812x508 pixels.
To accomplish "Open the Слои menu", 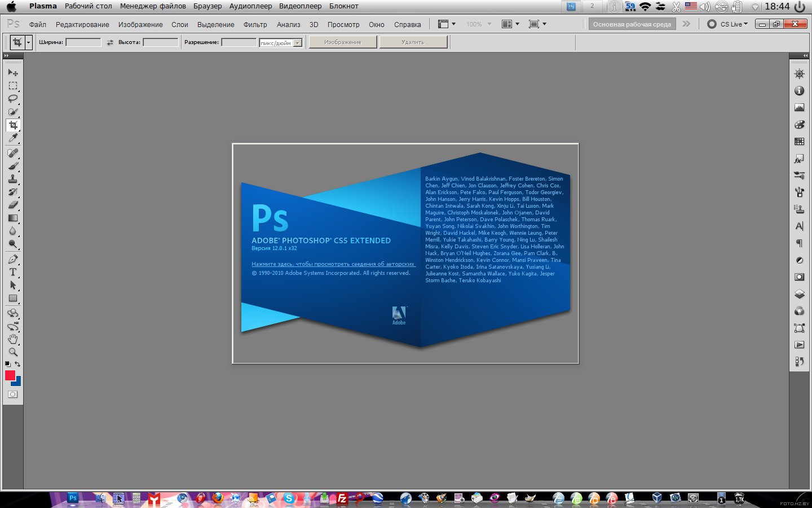I will (180, 24).
